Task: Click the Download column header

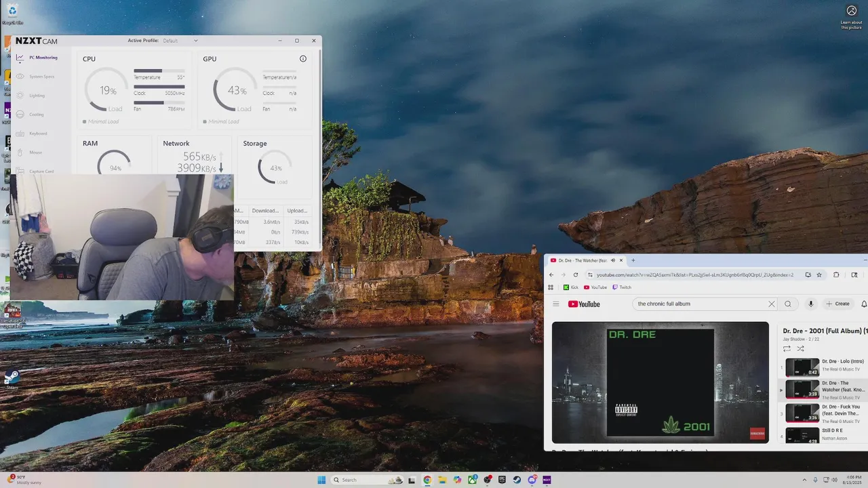Action: (265, 211)
